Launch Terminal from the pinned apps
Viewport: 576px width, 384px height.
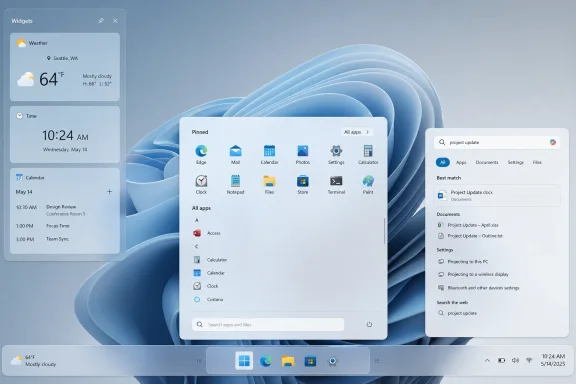point(336,184)
